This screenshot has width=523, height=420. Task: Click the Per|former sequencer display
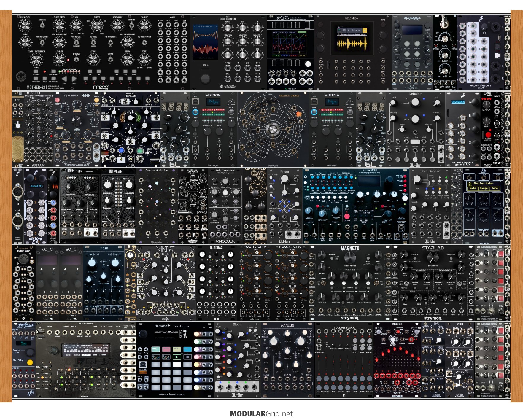(x=86, y=350)
